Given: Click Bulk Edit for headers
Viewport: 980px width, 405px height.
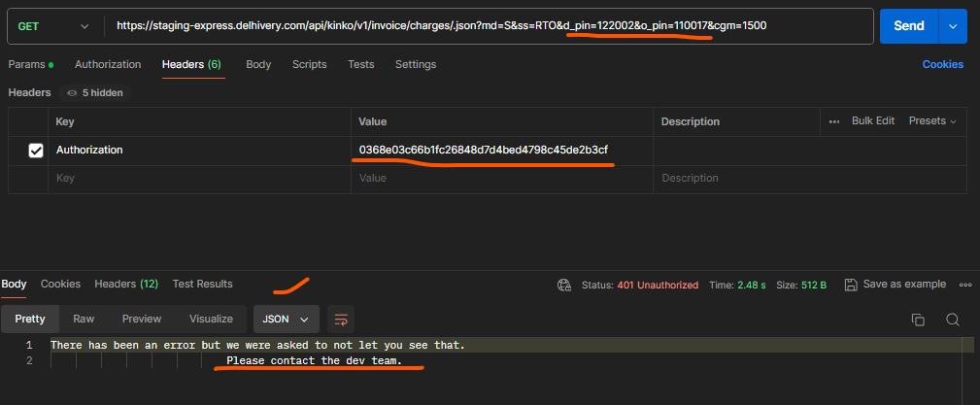Looking at the screenshot, I should point(872,121).
